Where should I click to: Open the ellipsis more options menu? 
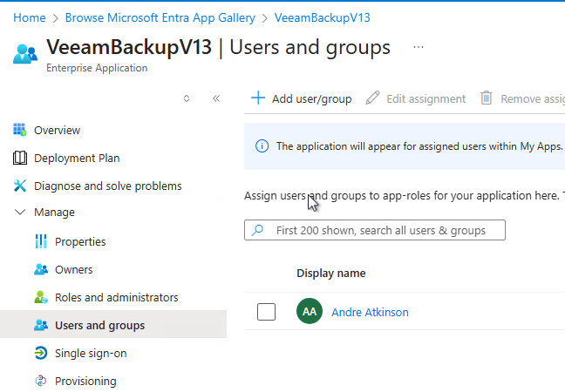coord(419,47)
